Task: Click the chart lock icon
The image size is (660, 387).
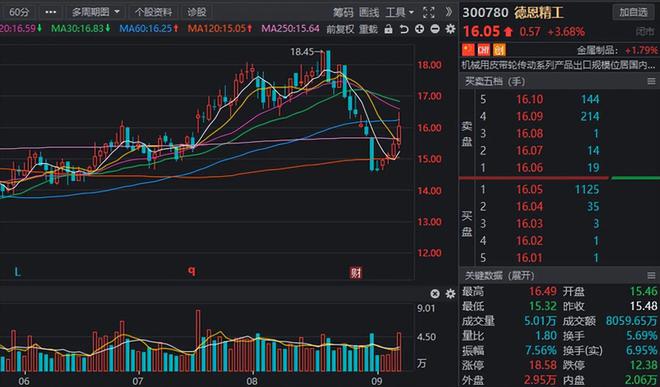Action: [389, 29]
